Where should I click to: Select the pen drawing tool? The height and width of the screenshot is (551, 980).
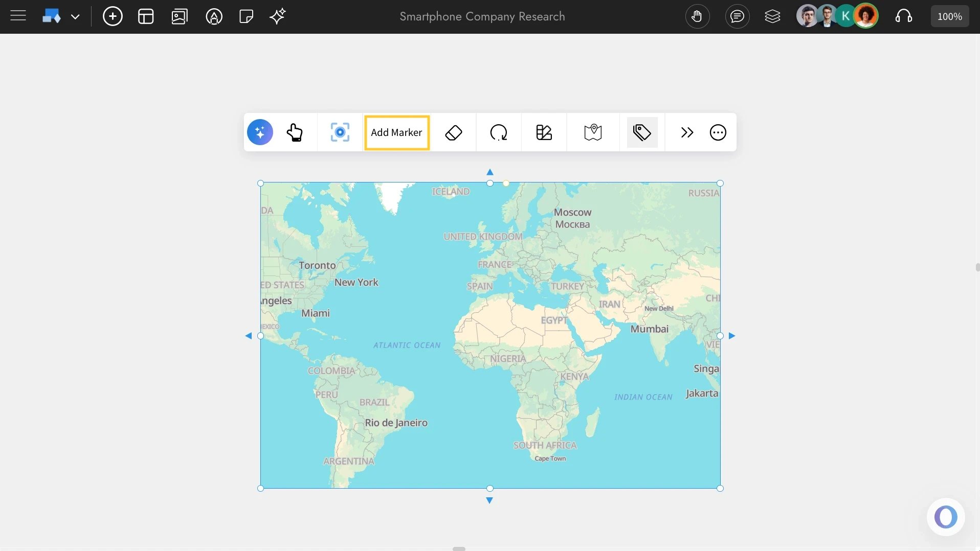pyautogui.click(x=214, y=16)
